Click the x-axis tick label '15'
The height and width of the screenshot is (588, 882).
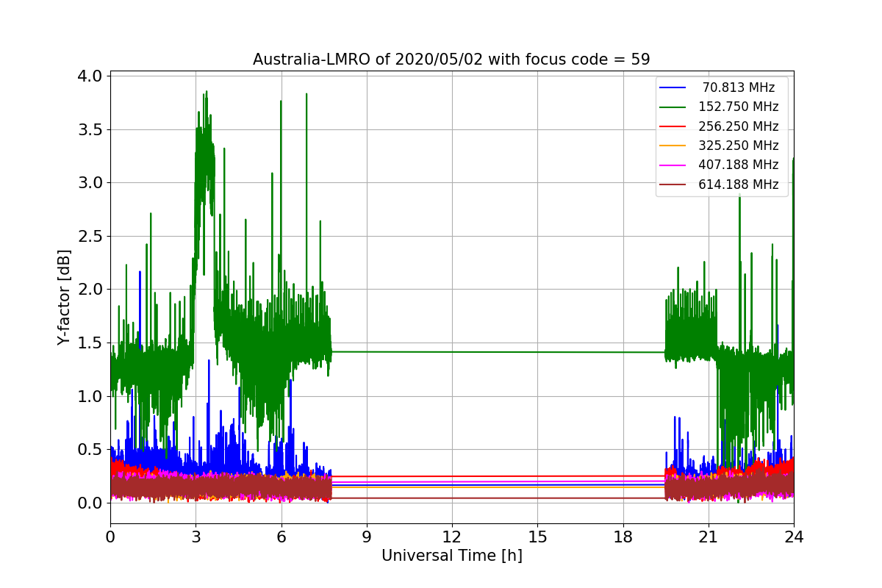[537, 537]
